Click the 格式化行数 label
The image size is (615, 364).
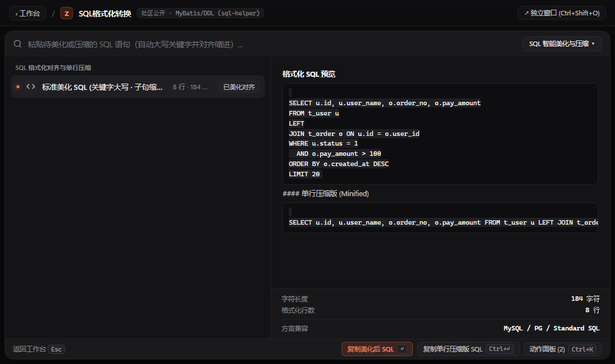(298, 311)
